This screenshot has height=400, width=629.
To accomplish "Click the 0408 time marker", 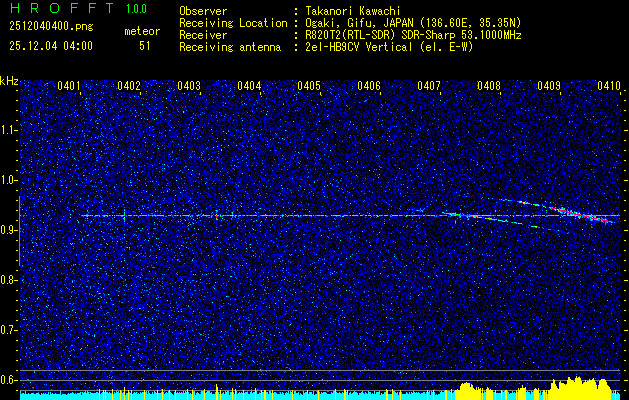I will (x=489, y=85).
